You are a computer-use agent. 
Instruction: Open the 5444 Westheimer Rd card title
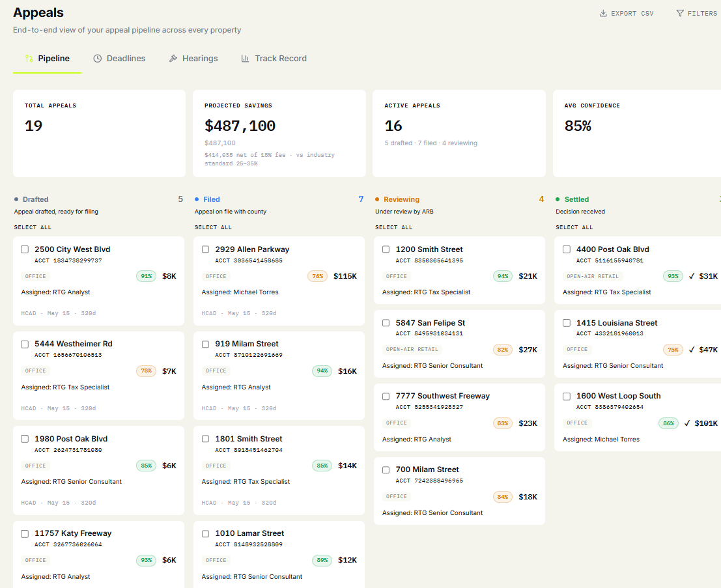click(73, 344)
